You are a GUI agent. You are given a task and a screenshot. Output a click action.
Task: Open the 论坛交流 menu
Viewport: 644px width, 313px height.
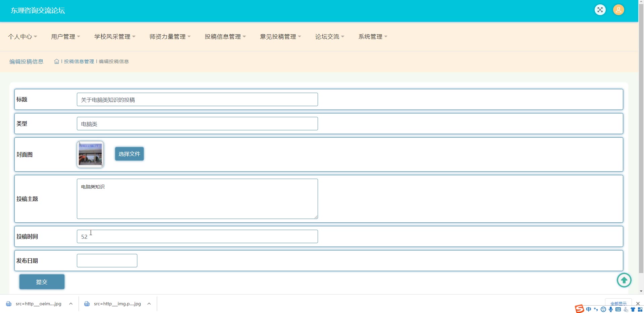[x=330, y=37]
